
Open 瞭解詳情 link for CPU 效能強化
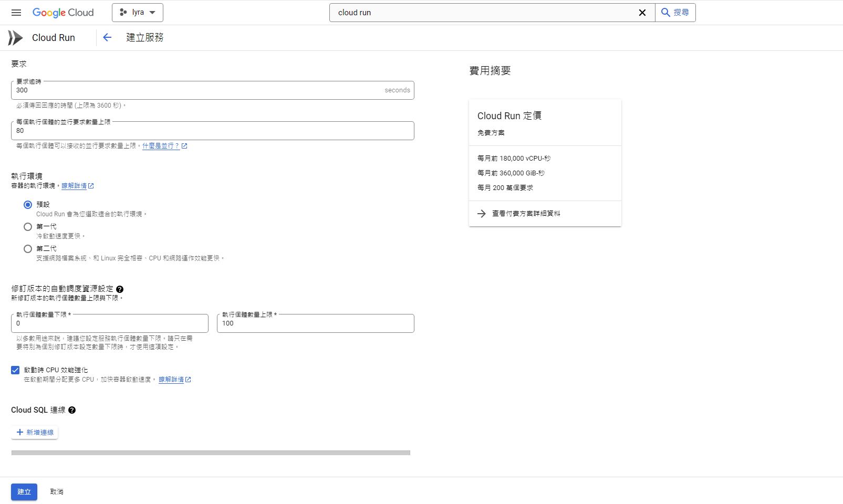click(174, 380)
